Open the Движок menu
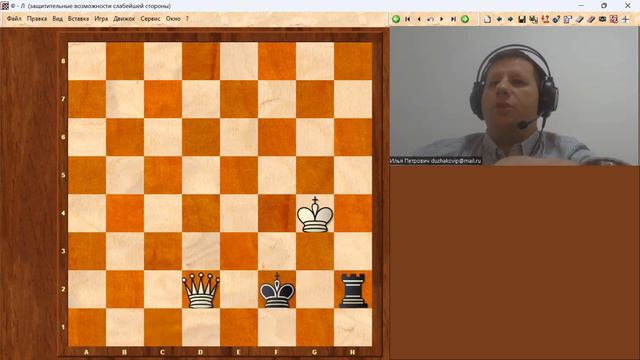This screenshot has height=360, width=640. tap(124, 19)
